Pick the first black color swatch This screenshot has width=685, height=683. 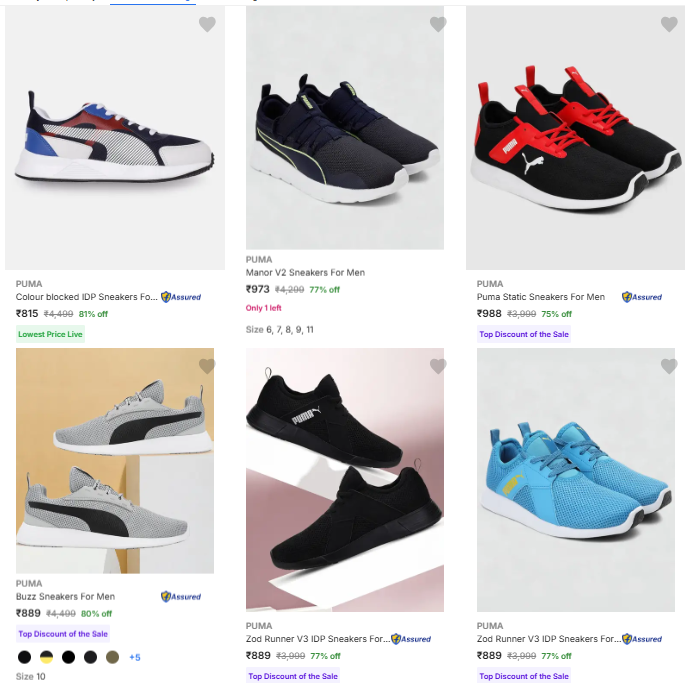[24, 657]
